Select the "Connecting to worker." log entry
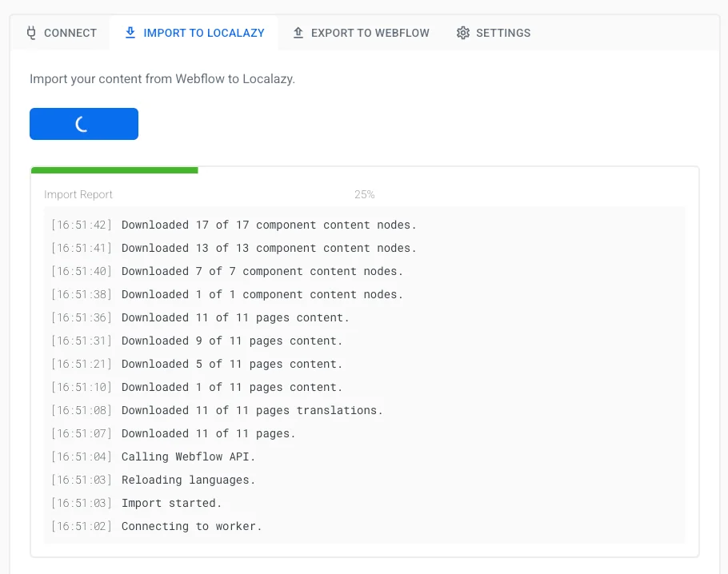 [x=191, y=526]
